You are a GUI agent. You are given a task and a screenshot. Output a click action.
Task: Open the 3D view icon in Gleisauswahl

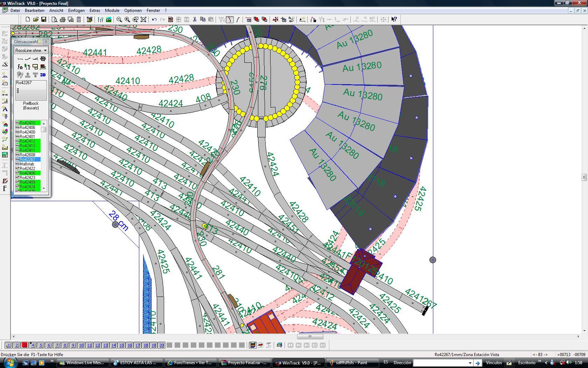43,75
